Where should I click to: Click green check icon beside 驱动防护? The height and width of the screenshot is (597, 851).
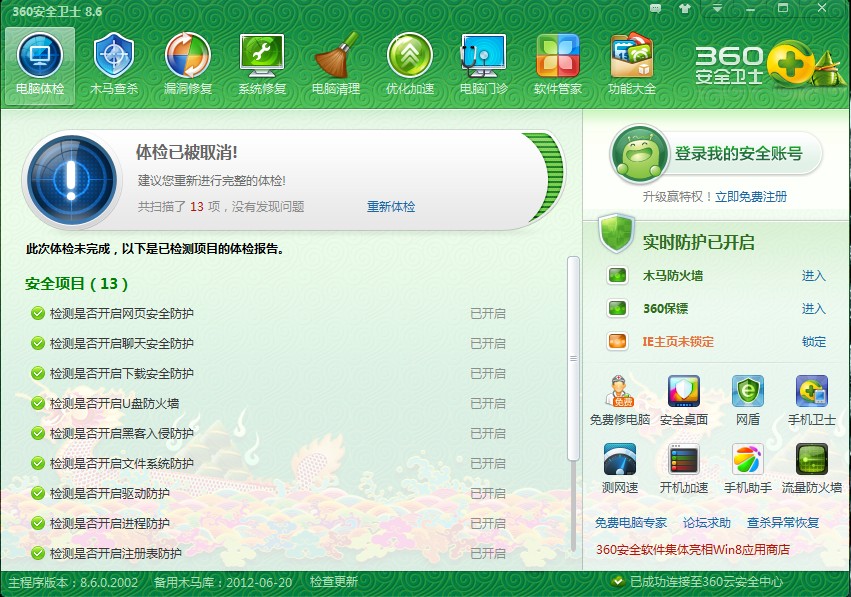pos(37,493)
